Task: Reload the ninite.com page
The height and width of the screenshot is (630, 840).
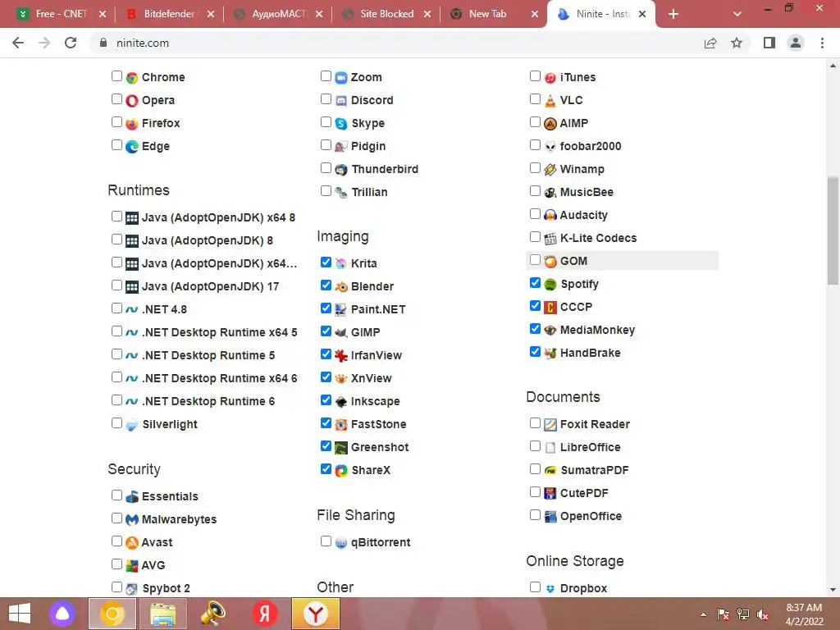Action: [x=71, y=43]
